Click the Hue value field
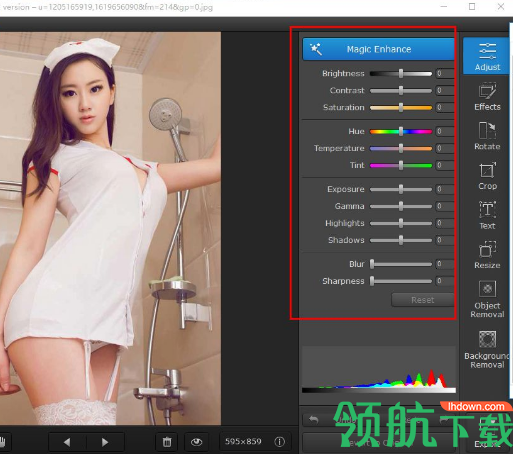Viewport: 513px width, 454px height. (x=445, y=131)
